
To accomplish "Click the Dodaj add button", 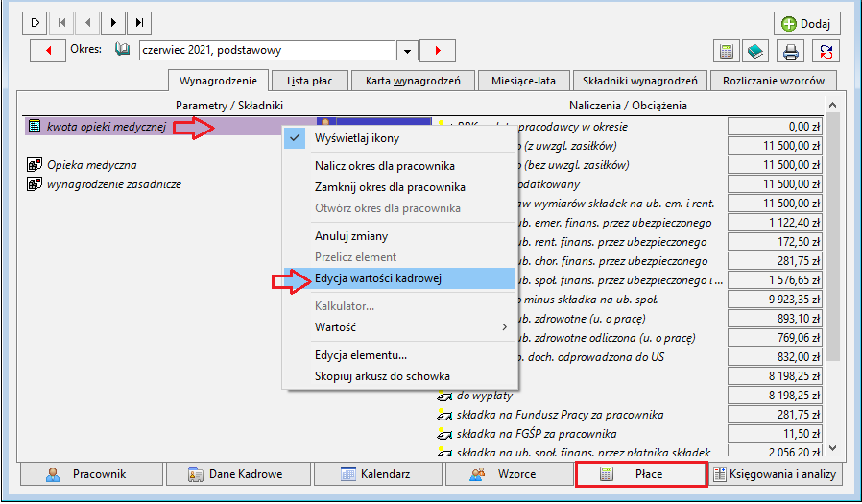I will [807, 24].
